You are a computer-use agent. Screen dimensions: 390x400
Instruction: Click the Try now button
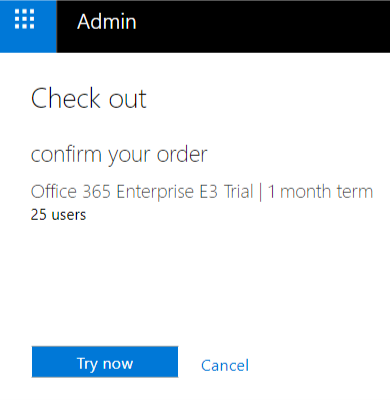click(x=105, y=362)
